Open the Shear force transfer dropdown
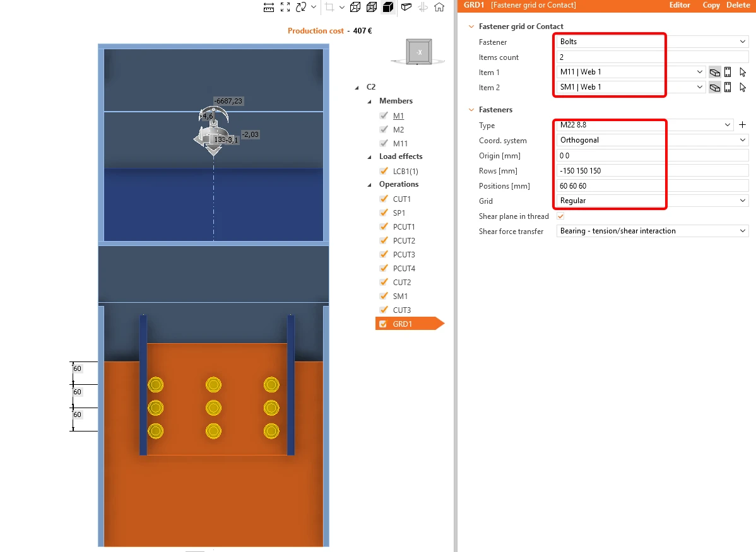The width and height of the screenshot is (756, 552). click(x=653, y=231)
